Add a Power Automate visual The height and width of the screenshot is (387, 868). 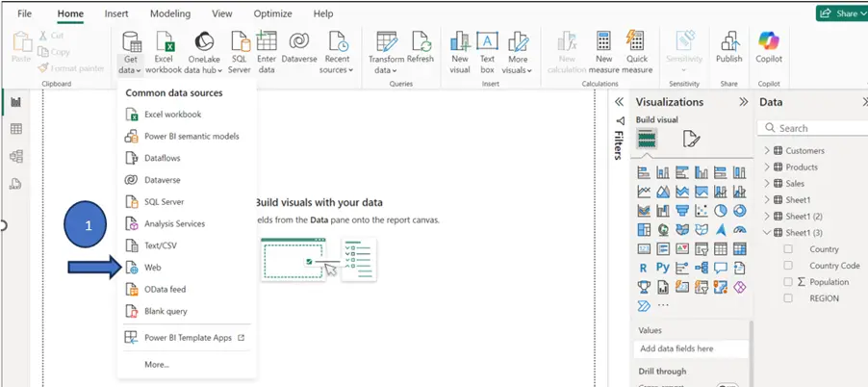(x=644, y=305)
